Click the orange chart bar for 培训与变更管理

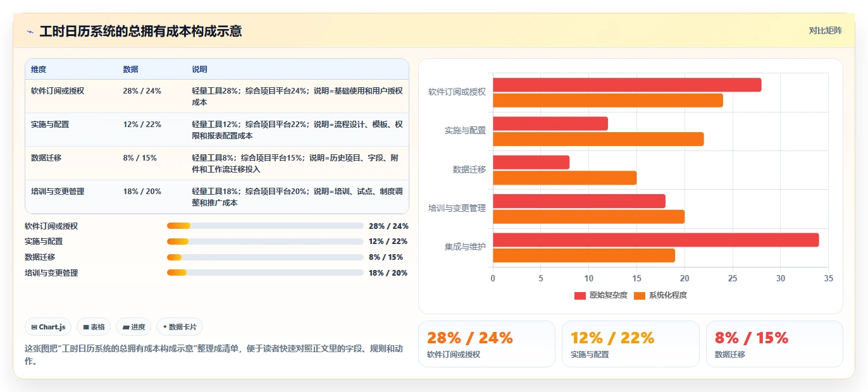(x=589, y=217)
